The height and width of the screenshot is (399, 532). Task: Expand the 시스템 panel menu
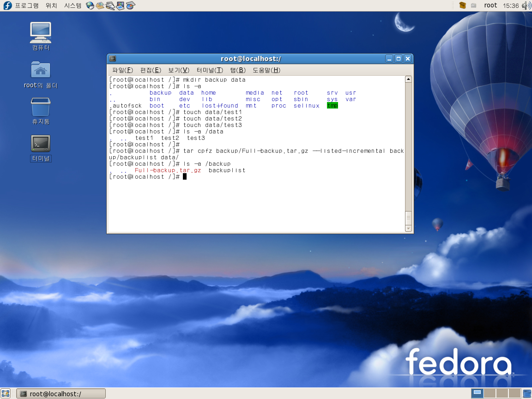pos(73,6)
